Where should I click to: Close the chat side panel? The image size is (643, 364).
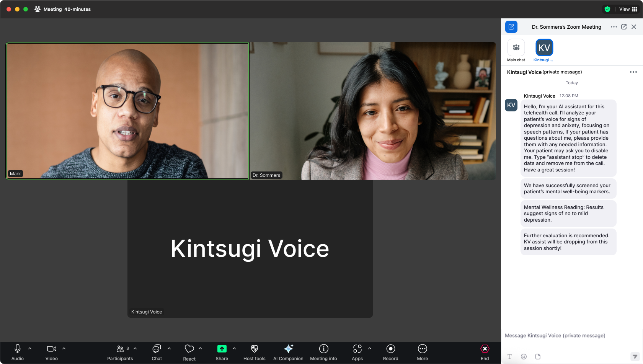click(x=634, y=27)
